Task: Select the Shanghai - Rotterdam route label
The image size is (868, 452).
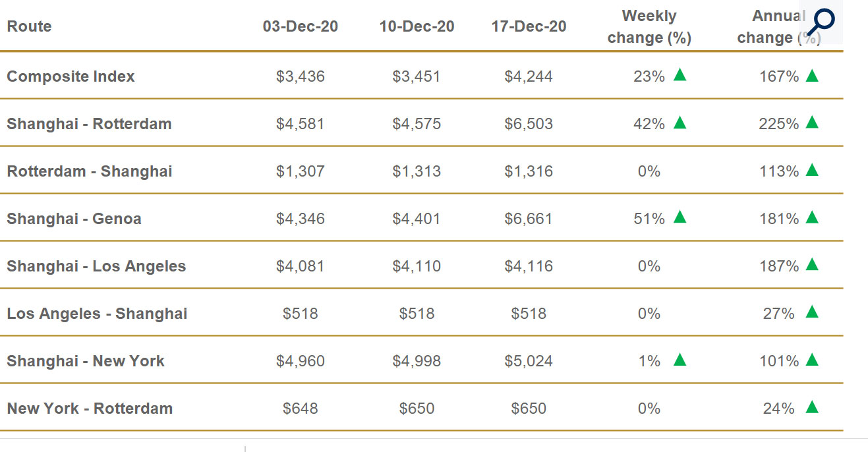Action: [x=89, y=124]
